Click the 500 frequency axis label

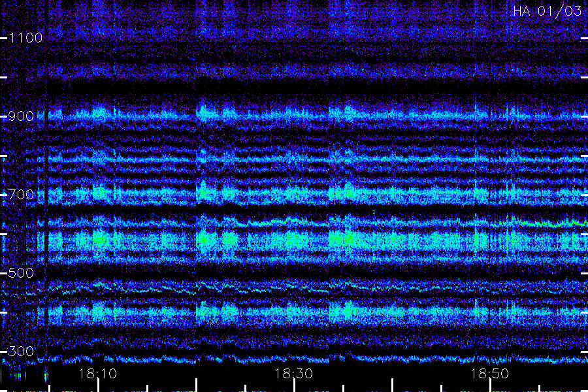click(x=21, y=273)
